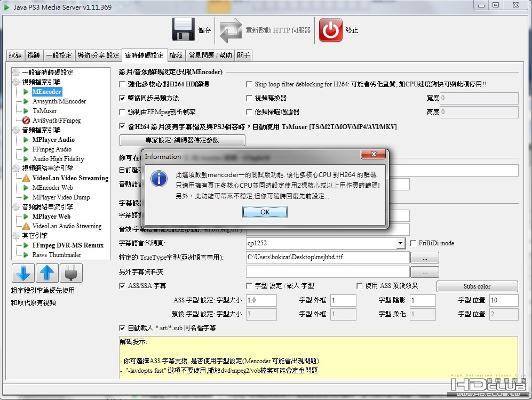Click green icon beside Raws Thumbnailer

point(26,255)
